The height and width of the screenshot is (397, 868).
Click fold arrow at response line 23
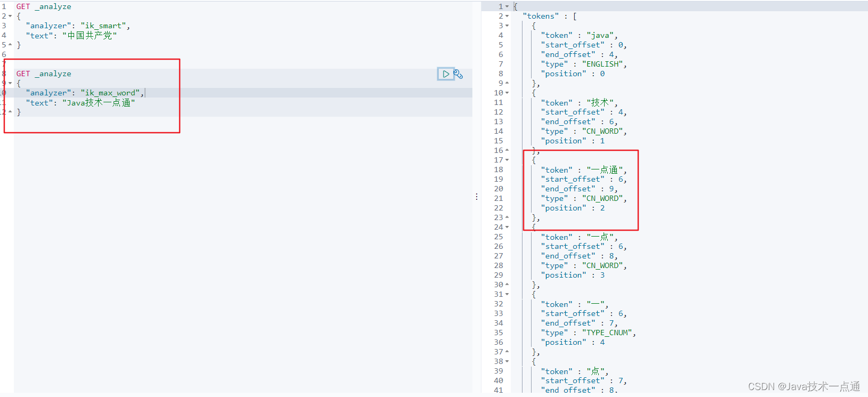(x=507, y=217)
